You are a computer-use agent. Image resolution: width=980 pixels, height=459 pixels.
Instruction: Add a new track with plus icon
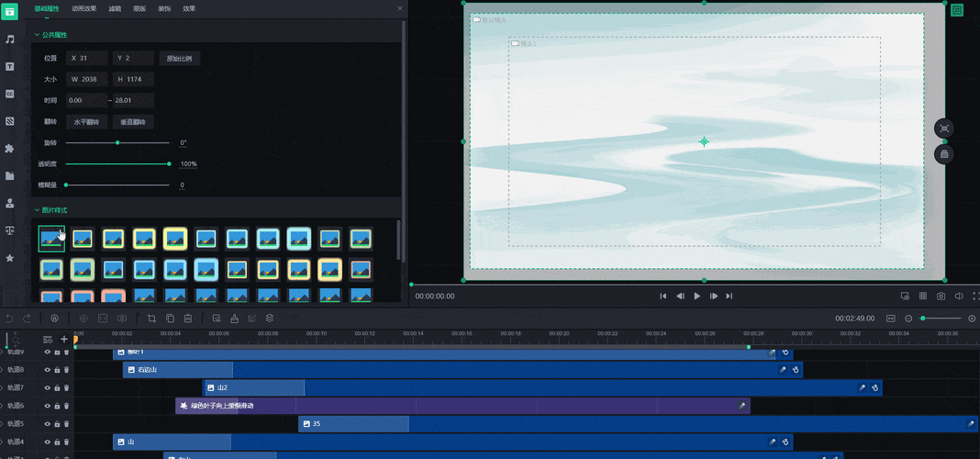[x=63, y=339]
